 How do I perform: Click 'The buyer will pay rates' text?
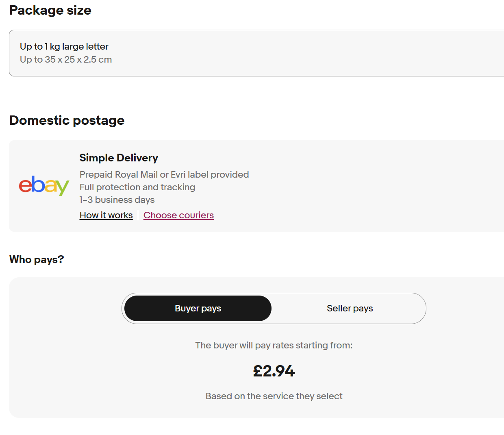tap(274, 345)
